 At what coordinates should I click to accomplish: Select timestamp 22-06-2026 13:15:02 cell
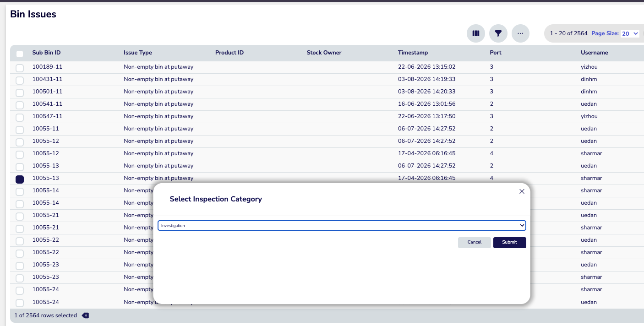pos(427,67)
